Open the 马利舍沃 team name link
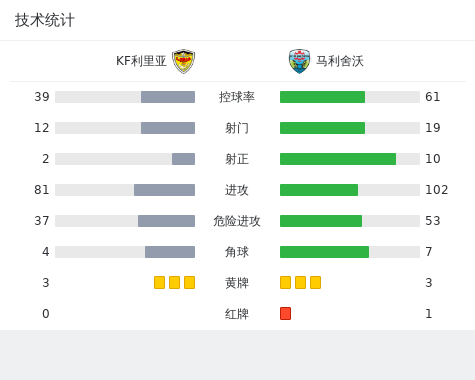The image size is (475, 380). point(340,61)
